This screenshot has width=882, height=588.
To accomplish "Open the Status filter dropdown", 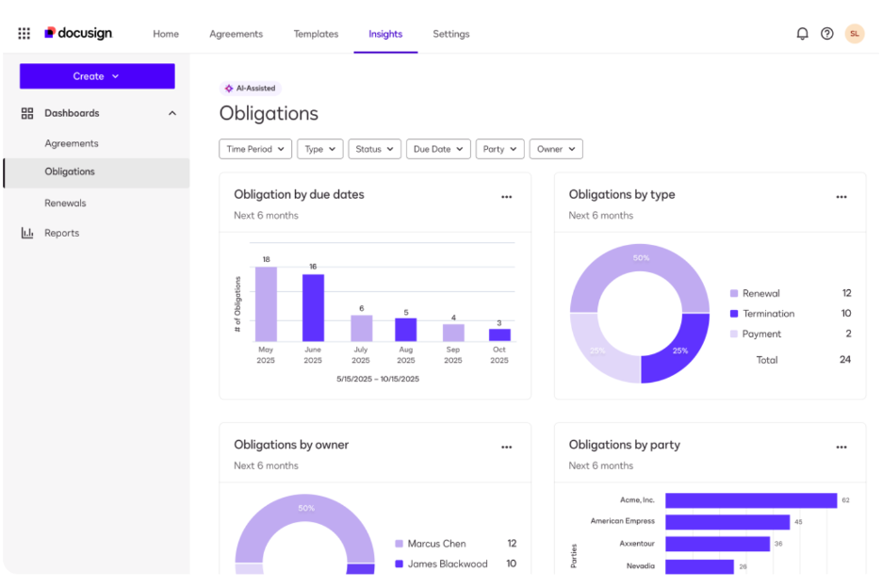I will pos(374,148).
